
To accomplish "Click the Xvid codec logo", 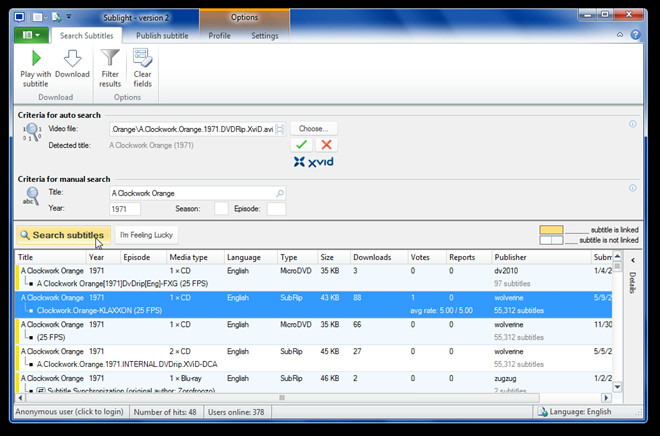I will coord(314,162).
